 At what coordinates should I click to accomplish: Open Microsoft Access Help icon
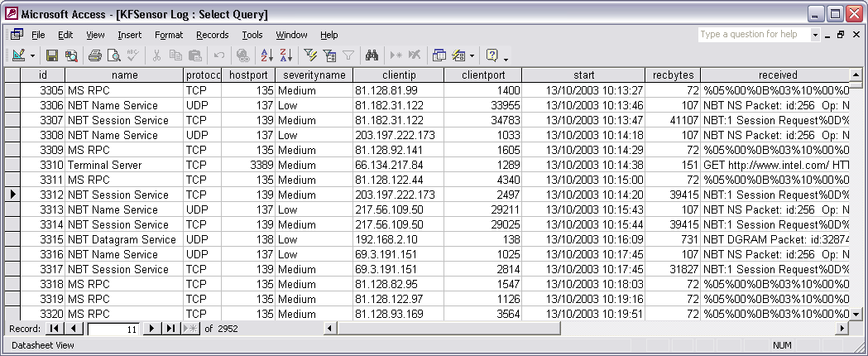point(492,55)
